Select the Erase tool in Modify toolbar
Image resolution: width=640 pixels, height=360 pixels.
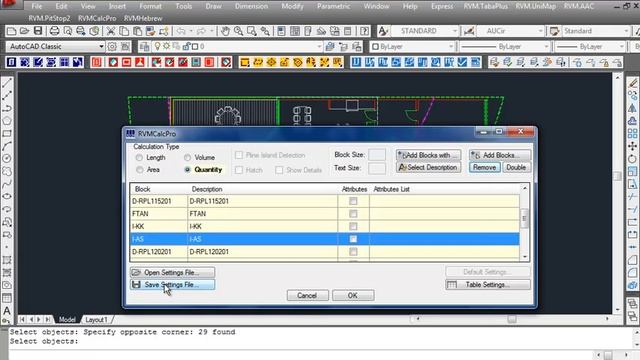(633, 83)
